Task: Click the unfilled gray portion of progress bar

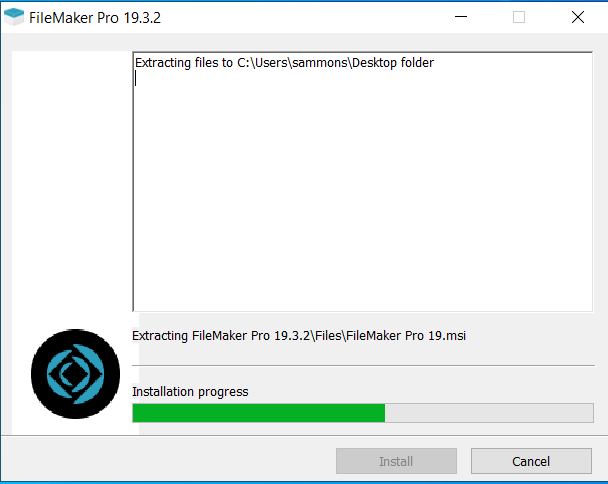Action: (x=489, y=413)
